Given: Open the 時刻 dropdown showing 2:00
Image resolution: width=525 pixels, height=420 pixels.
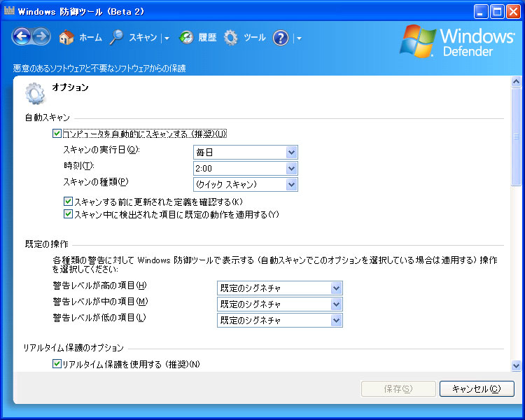Looking at the screenshot, I should 246,168.
